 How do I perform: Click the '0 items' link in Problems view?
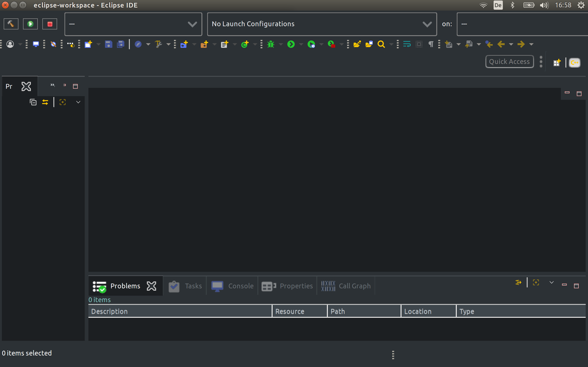click(x=99, y=300)
